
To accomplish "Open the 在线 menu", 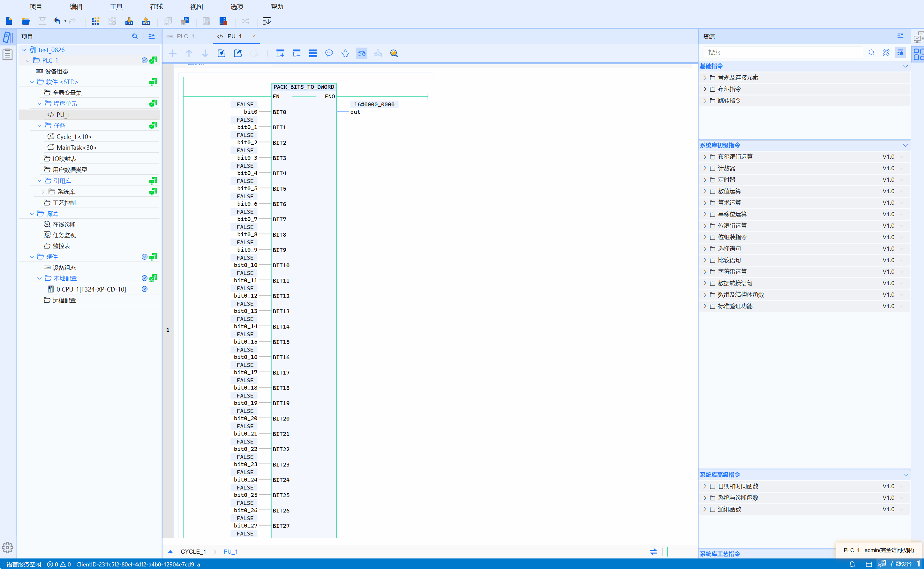I will tap(156, 7).
